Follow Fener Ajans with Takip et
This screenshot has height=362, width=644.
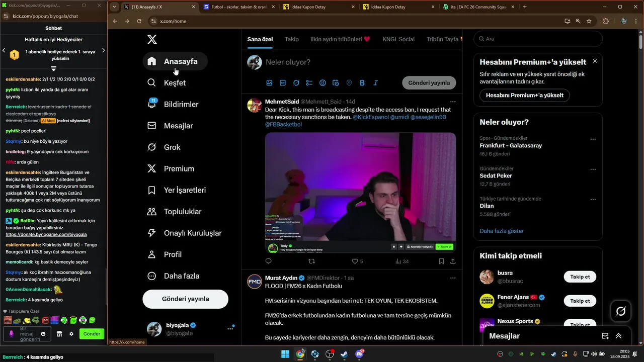tap(580, 301)
